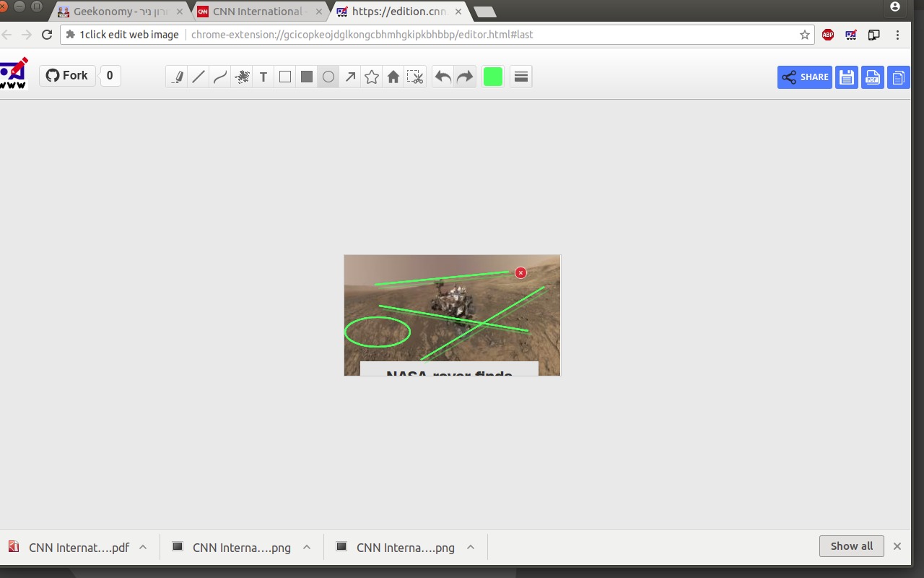Select the star shape tool
Viewport: 924px width, 578px height.
tap(372, 77)
